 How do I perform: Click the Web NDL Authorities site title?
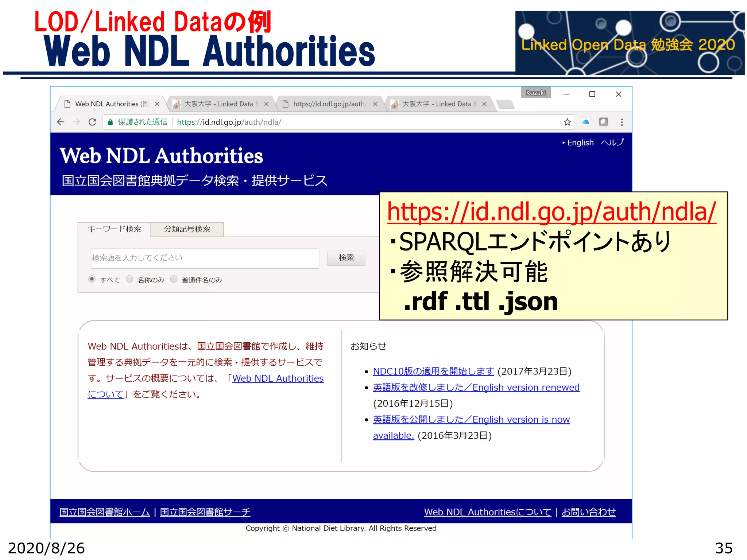[x=161, y=156]
